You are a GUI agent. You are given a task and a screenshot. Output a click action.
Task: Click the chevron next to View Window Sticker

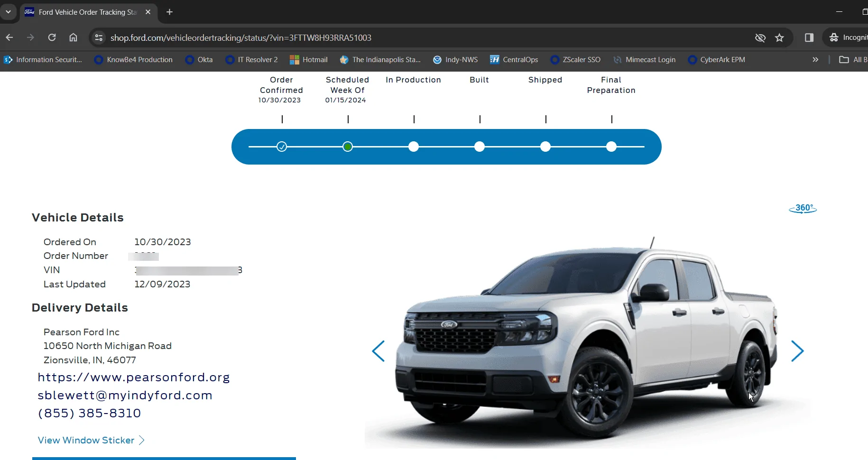click(x=141, y=440)
